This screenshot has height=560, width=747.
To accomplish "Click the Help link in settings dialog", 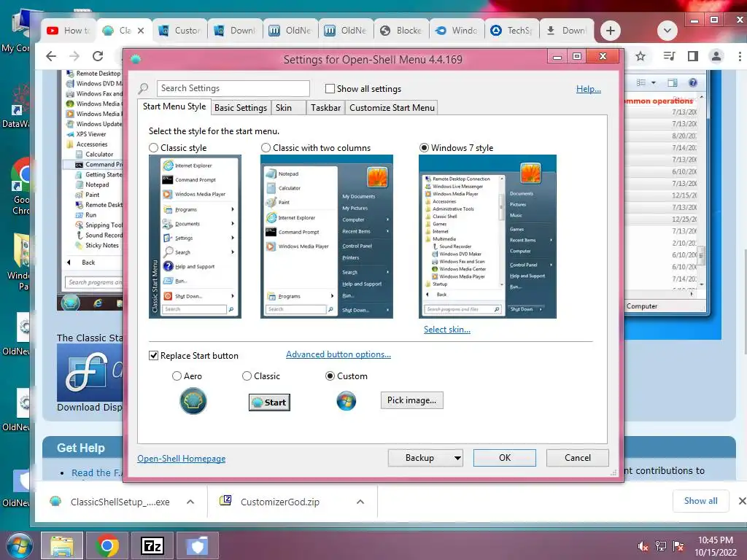I will point(589,89).
